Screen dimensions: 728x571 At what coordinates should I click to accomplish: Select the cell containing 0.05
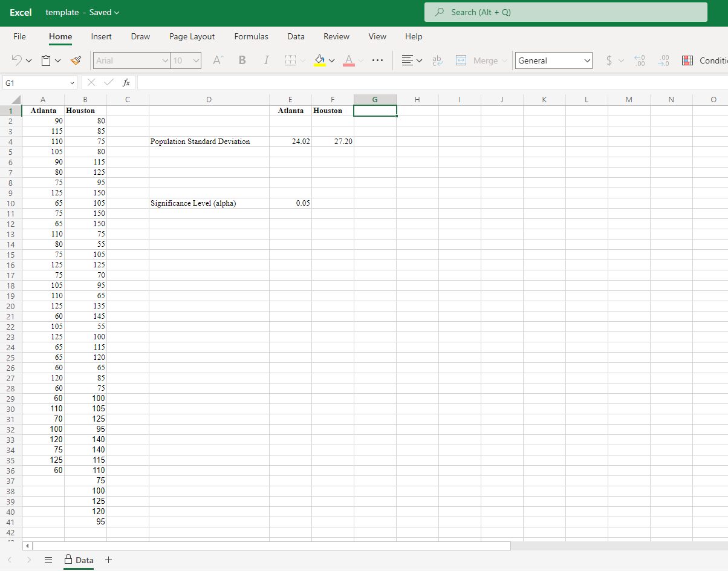pos(291,203)
